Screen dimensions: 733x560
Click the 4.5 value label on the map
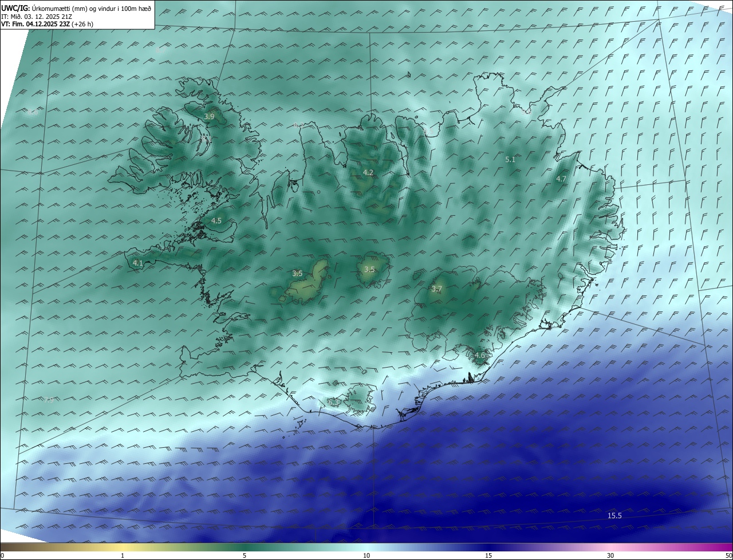pyautogui.click(x=216, y=220)
